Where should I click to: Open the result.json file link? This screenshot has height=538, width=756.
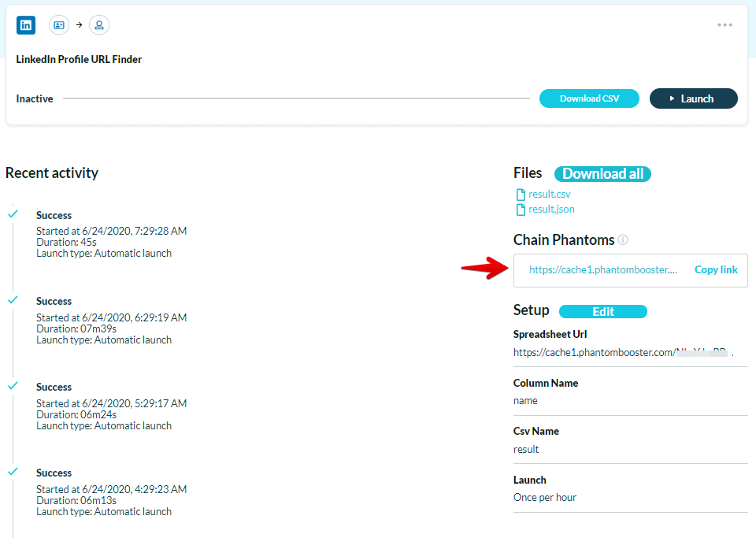[551, 210]
